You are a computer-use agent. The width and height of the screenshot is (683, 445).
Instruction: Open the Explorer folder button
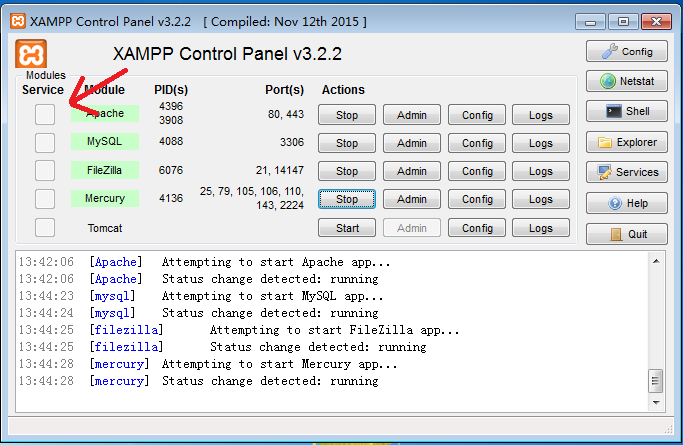[626, 142]
